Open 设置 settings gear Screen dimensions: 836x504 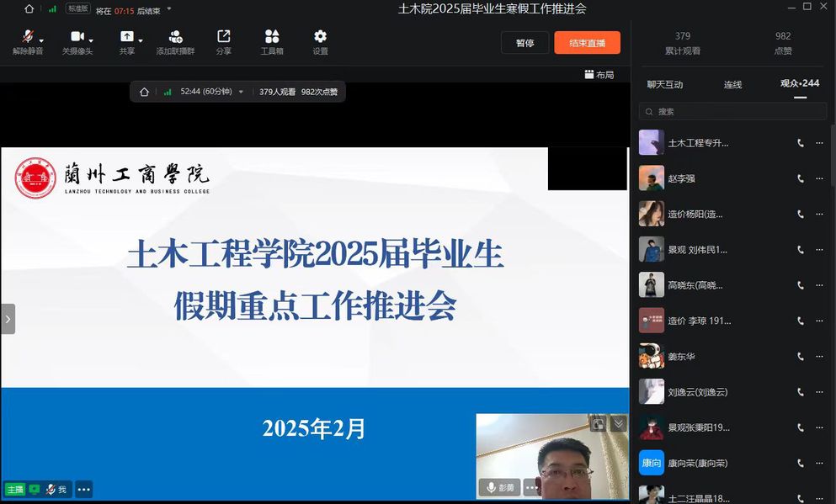(320, 37)
